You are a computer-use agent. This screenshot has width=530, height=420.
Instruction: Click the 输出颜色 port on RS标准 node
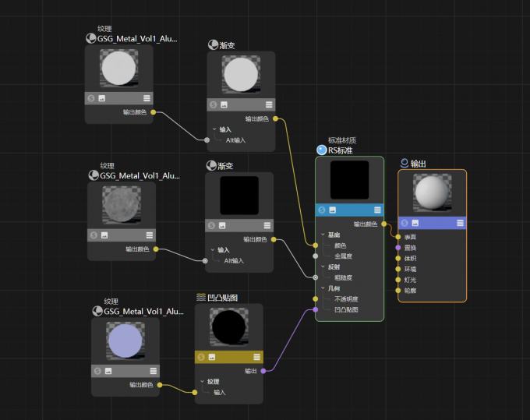point(384,224)
